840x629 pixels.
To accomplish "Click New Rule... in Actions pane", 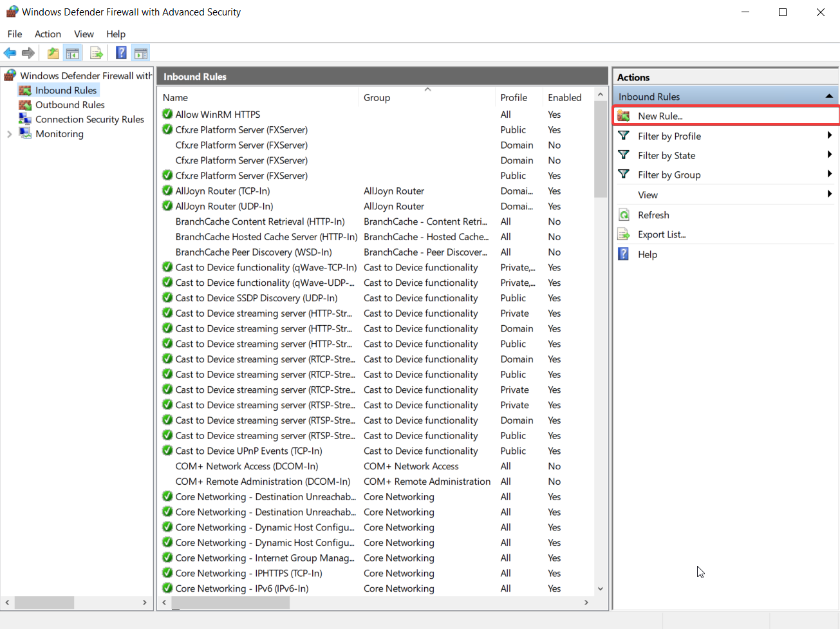I will [x=660, y=116].
